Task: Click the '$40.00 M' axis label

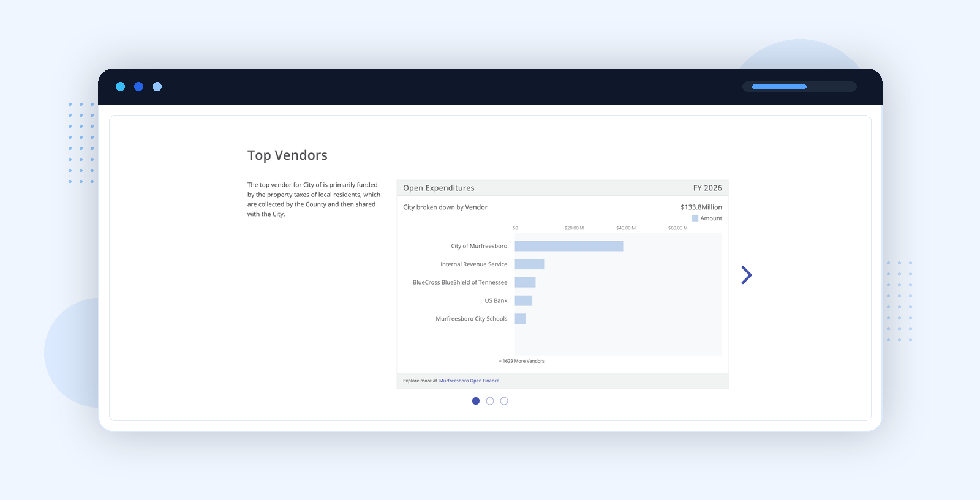Action: [x=626, y=228]
